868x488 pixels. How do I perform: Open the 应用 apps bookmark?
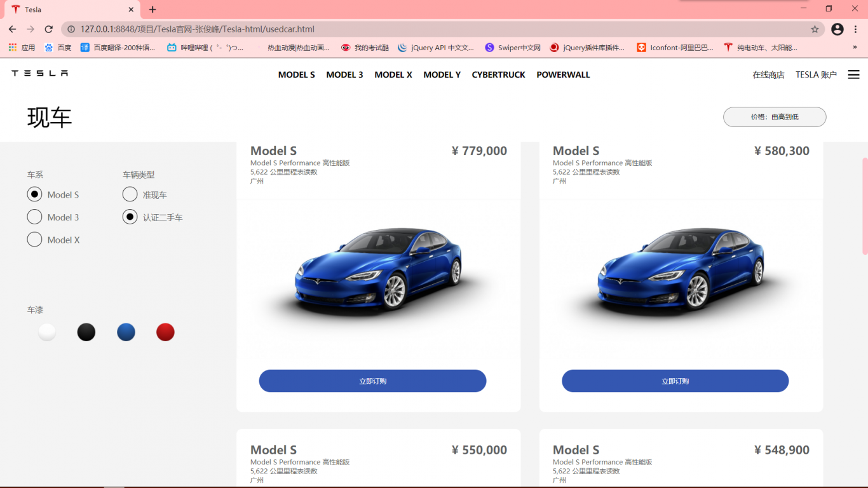click(x=22, y=48)
